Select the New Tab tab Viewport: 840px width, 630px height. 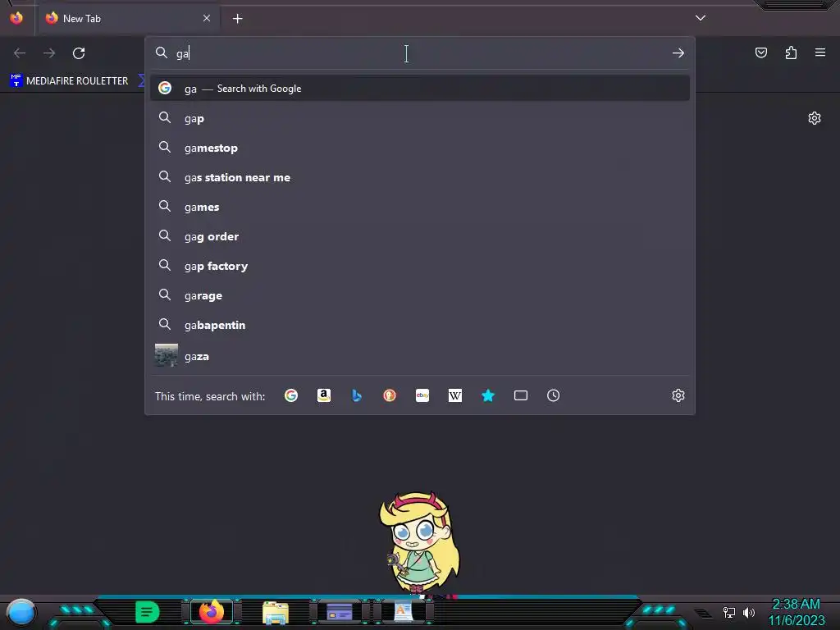tap(127, 18)
